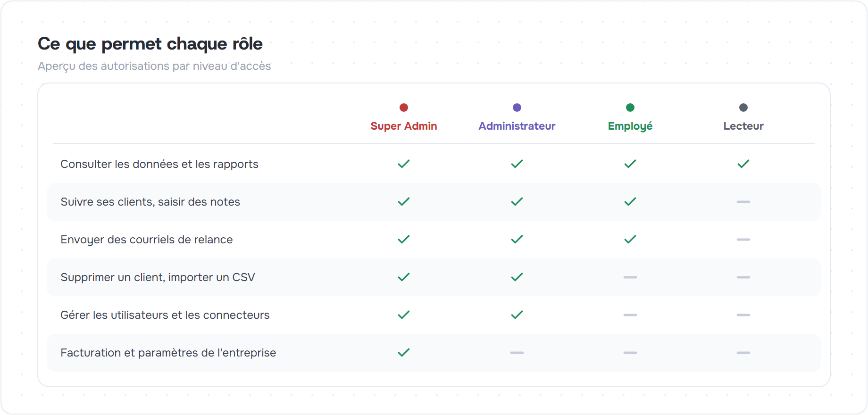Click Super Admin column header
Viewport: 868px width, 415px height.
coord(404,126)
